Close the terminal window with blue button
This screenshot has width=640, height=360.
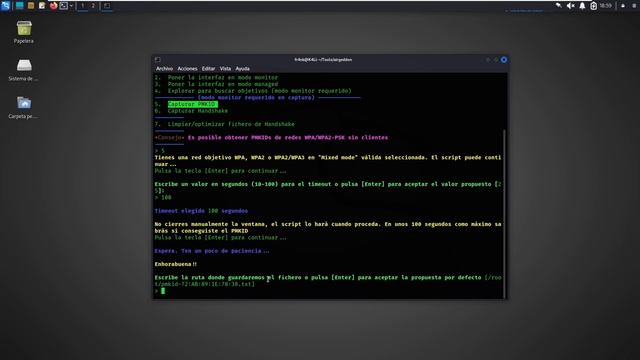click(504, 60)
